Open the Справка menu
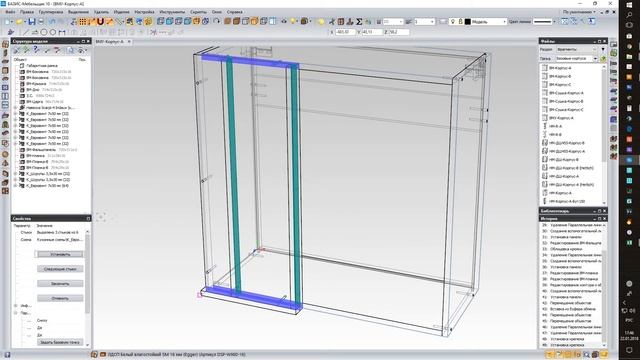Screen dimensions: 640x360 [x=234, y=12]
